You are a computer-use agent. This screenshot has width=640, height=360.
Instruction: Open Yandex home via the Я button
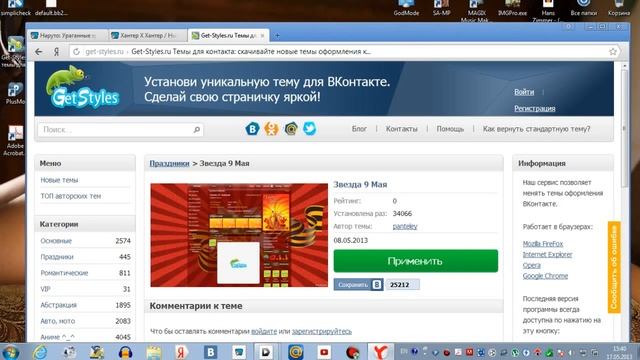coord(57,52)
